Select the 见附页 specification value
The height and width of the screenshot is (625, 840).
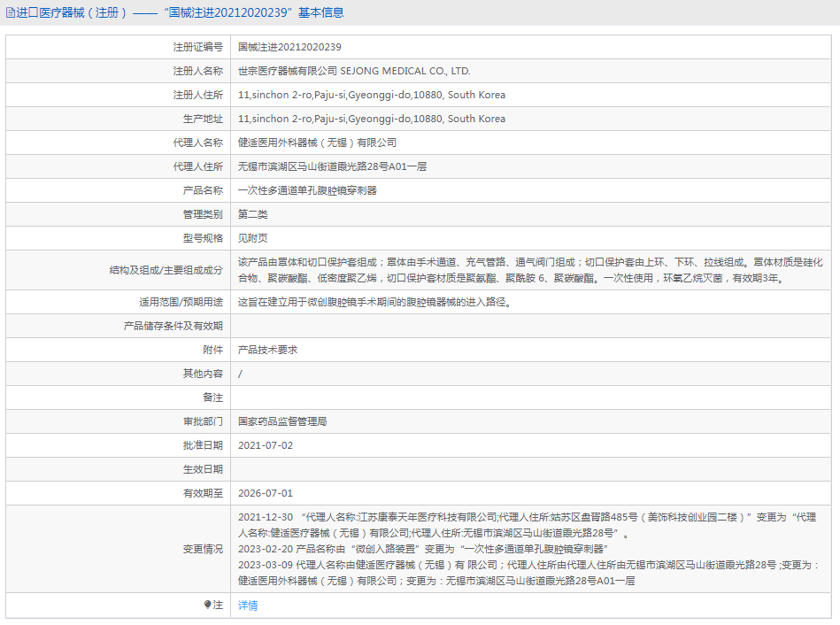click(253, 238)
